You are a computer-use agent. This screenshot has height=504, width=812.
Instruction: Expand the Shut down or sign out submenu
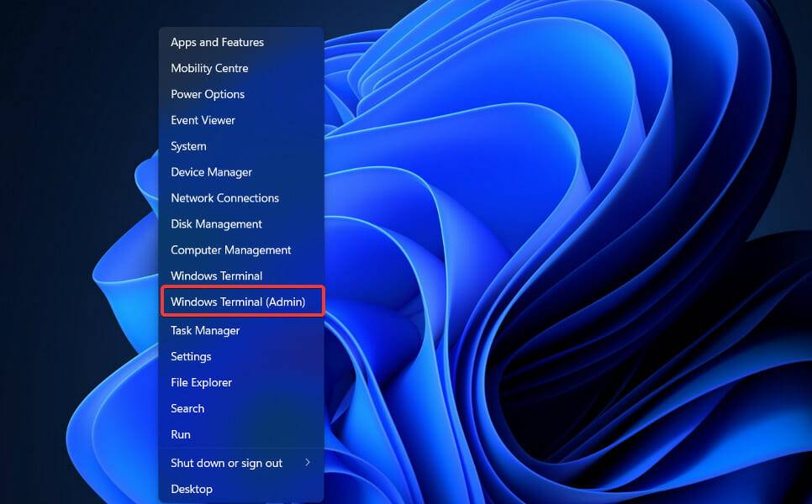pos(306,462)
